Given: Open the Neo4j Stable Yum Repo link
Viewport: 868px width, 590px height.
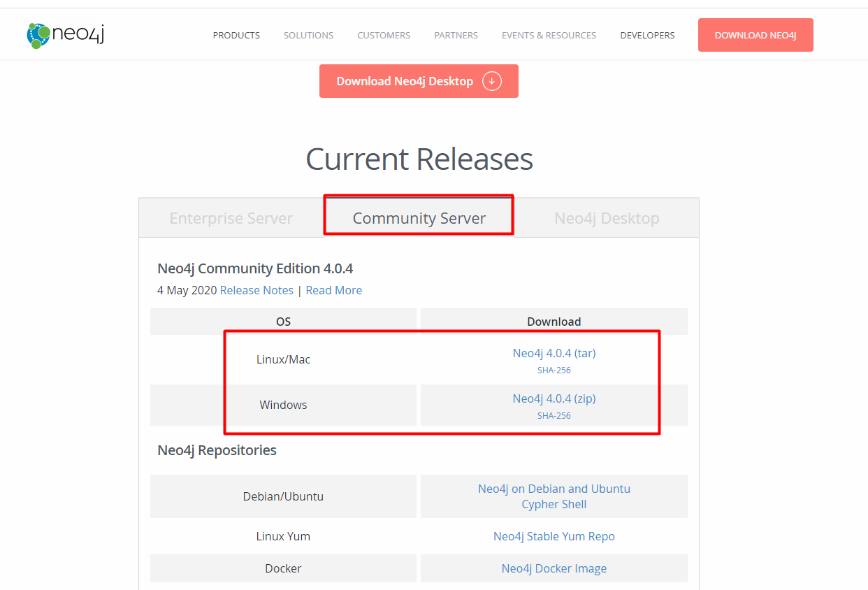Looking at the screenshot, I should coord(554,536).
